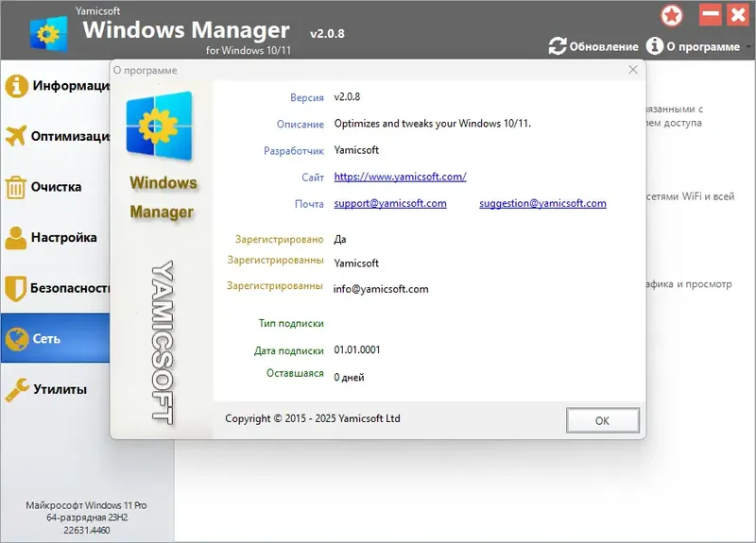Click the Тип подписки label

pos(291,323)
